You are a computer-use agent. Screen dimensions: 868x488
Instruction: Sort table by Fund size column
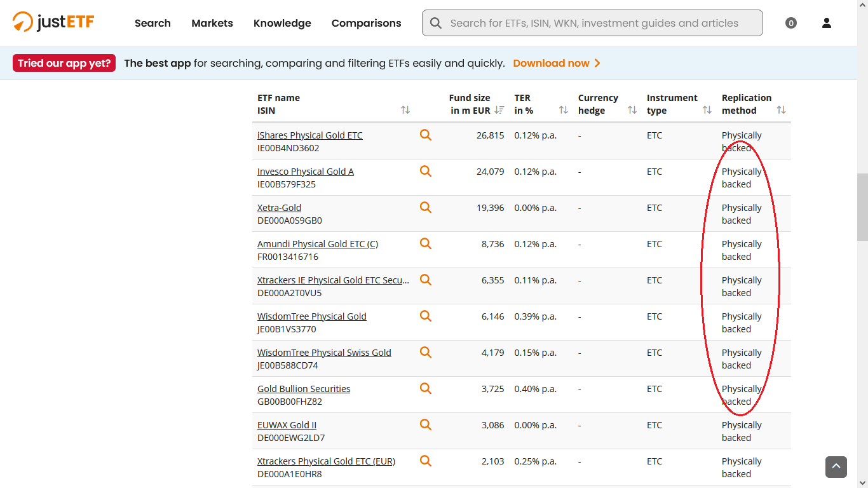(499, 110)
